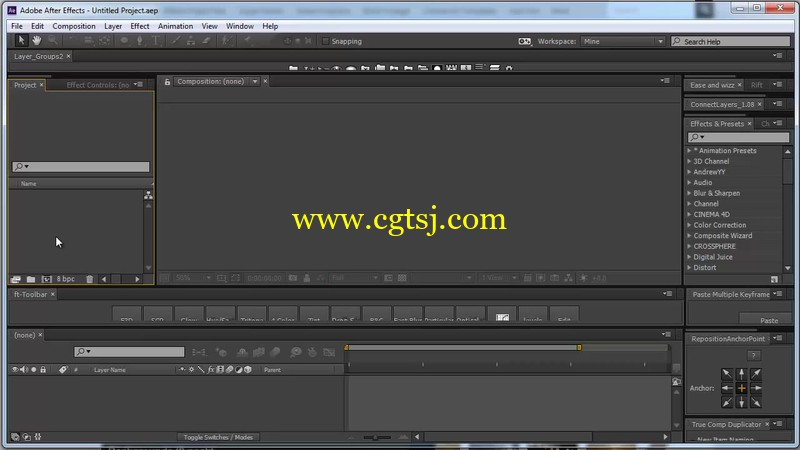Move anchor to top-left arrow

coord(727,373)
